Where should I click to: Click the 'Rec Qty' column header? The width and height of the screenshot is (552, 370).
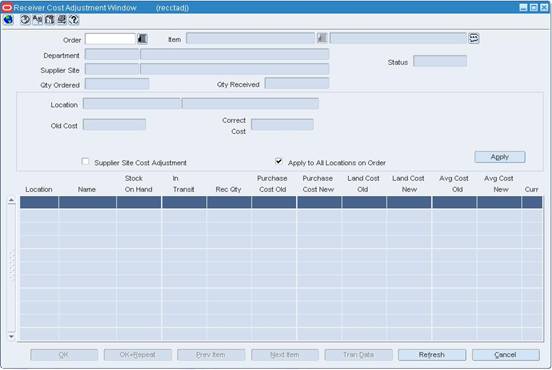228,189
